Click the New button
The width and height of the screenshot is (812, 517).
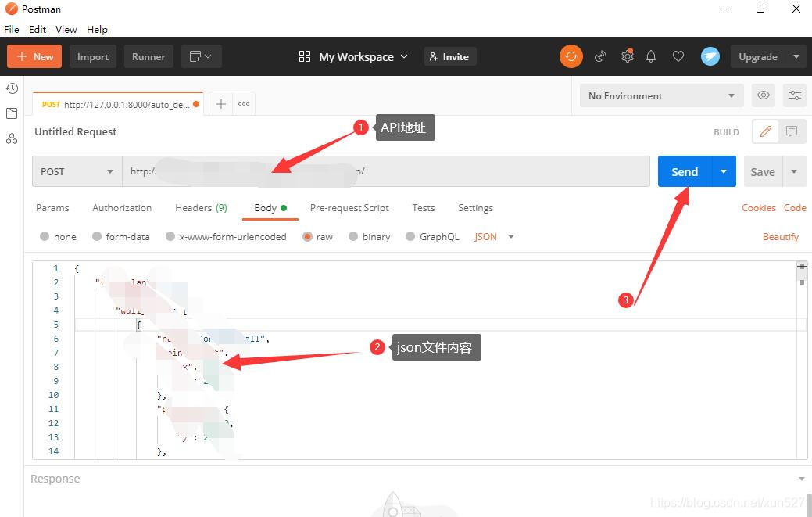[x=34, y=56]
